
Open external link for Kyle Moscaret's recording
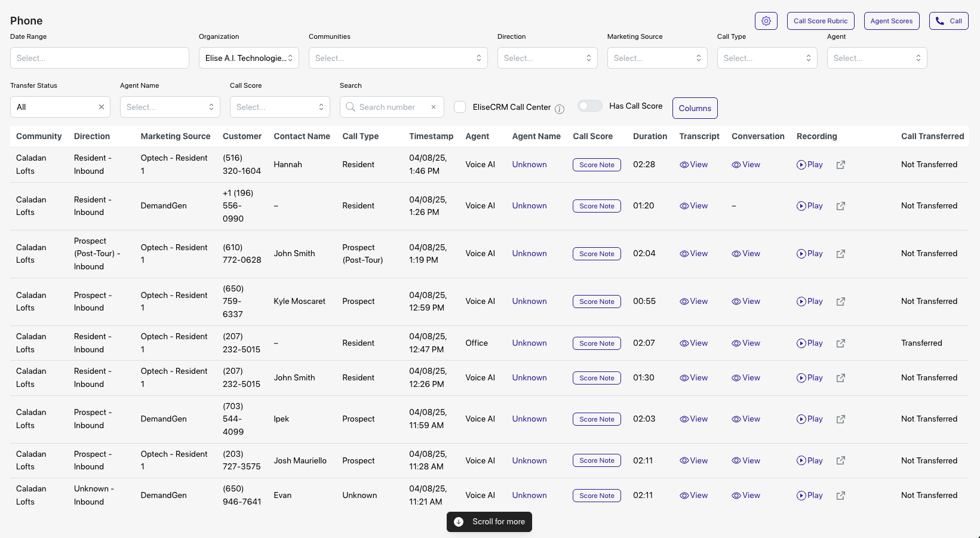point(841,302)
